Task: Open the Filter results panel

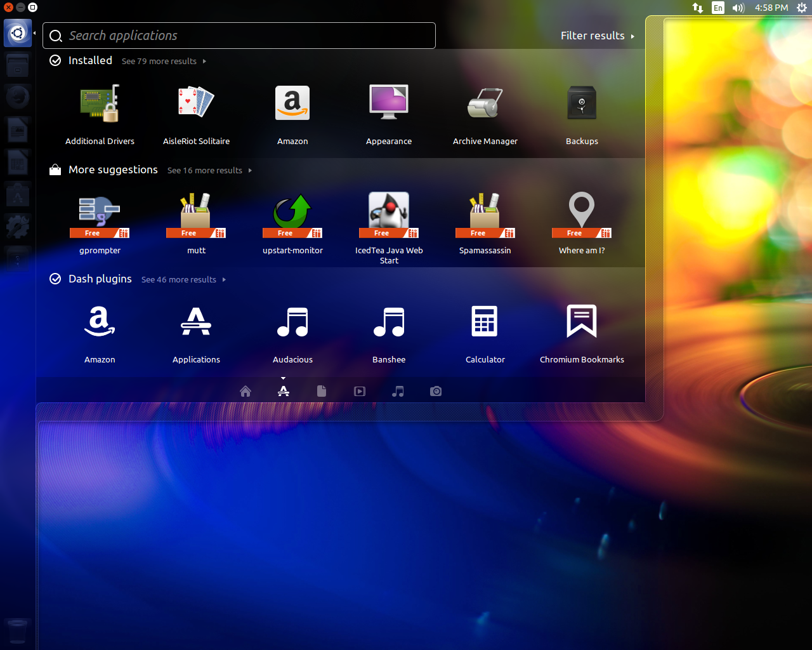Action: click(598, 36)
